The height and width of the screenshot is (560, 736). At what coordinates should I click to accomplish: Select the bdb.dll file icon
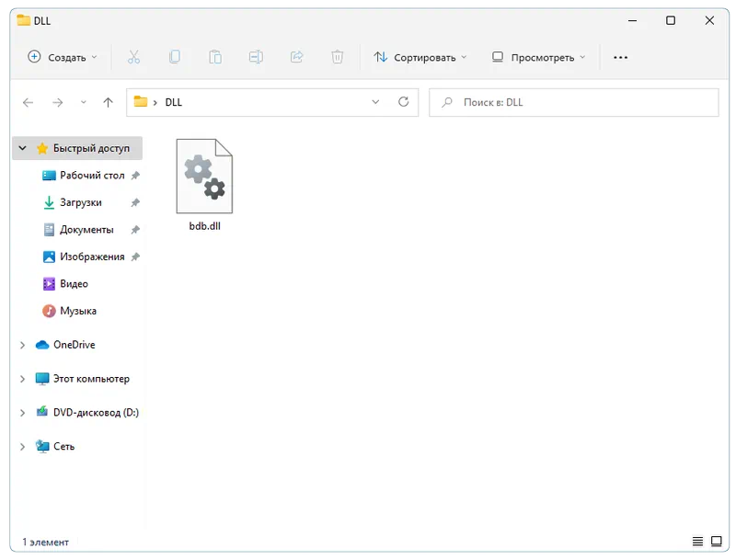(204, 176)
